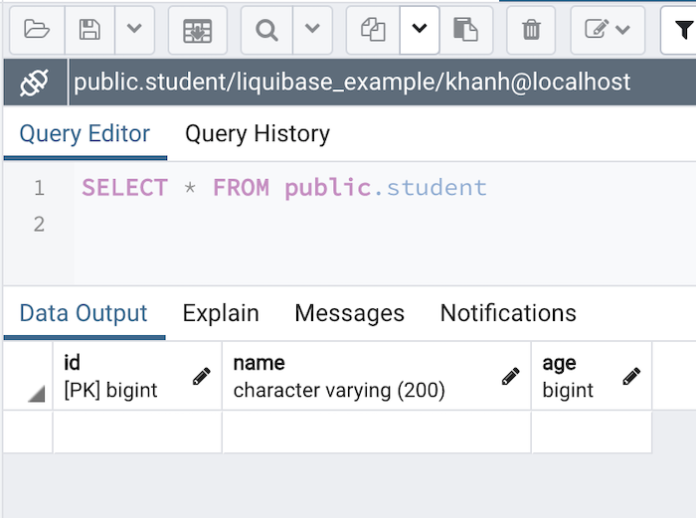696x518 pixels.
Task: Click the Open File folder icon
Action: click(x=36, y=30)
